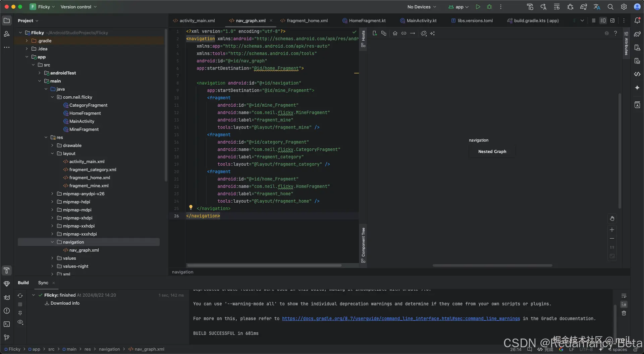Viewport: 644px width, 354px height.
Task: Switch to the HomeFragment.kt editor tab
Action: [367, 20]
